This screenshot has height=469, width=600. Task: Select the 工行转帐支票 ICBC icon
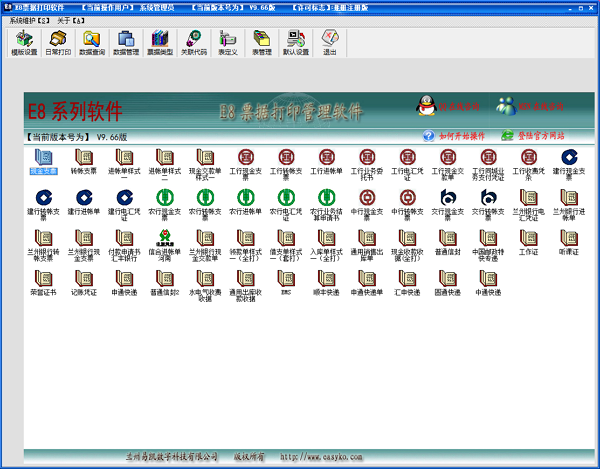point(286,164)
